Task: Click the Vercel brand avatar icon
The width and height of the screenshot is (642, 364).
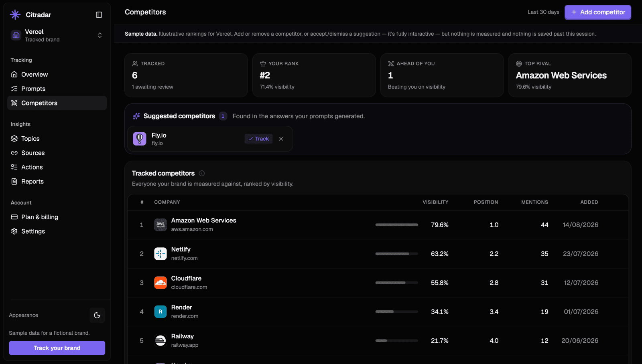Action: point(16,35)
